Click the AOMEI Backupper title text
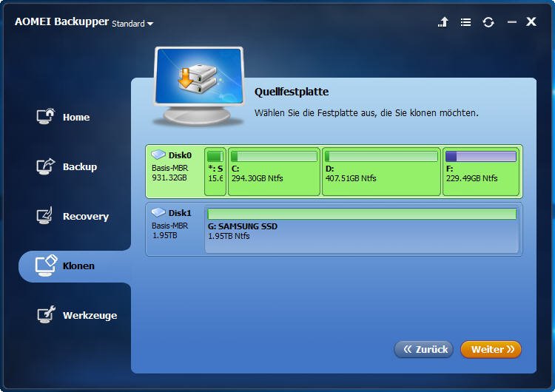Viewport: 555px width, 392px height. point(61,22)
